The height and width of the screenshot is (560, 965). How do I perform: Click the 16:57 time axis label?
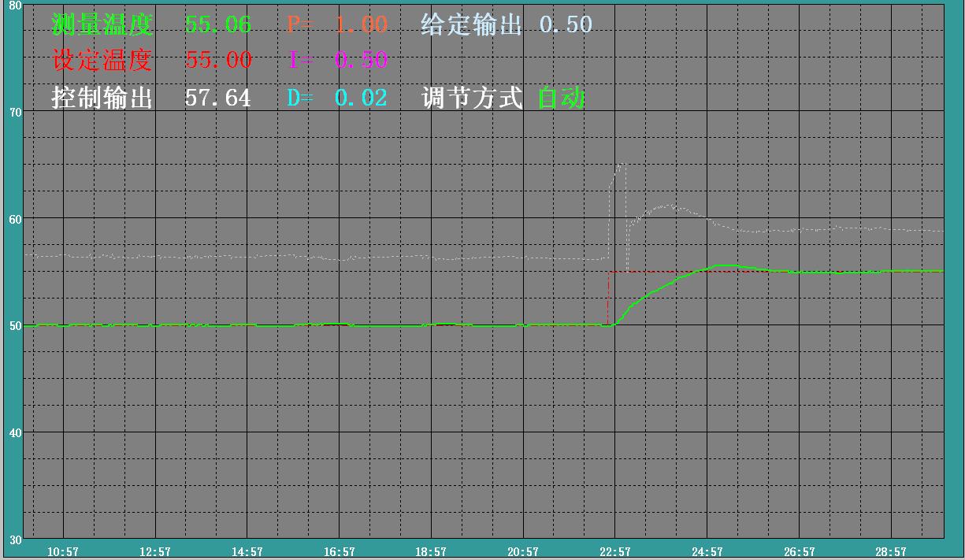(x=339, y=552)
